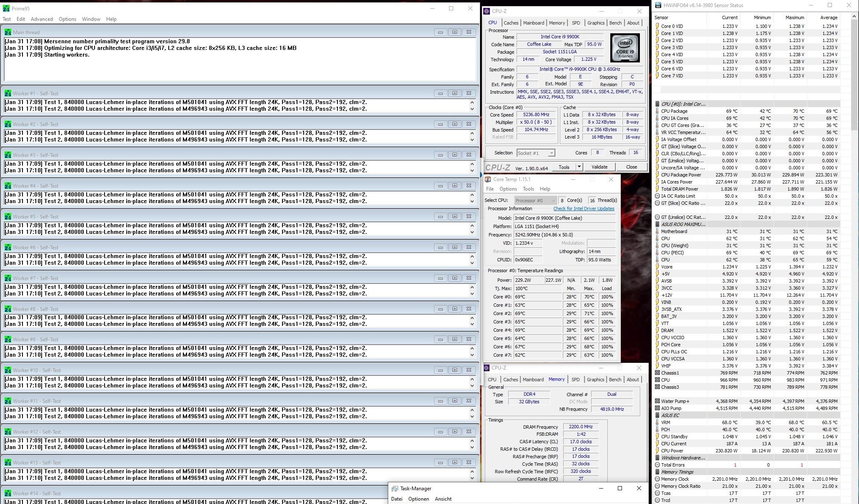859x504 pixels.
Task: Close the Worker #7 Self-Test child window
Action: coord(469,278)
